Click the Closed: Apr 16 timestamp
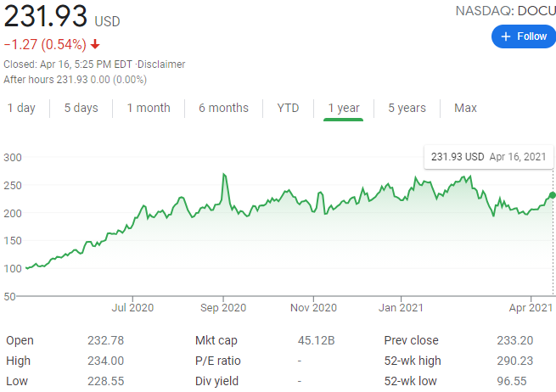The image size is (556, 392). point(68,64)
